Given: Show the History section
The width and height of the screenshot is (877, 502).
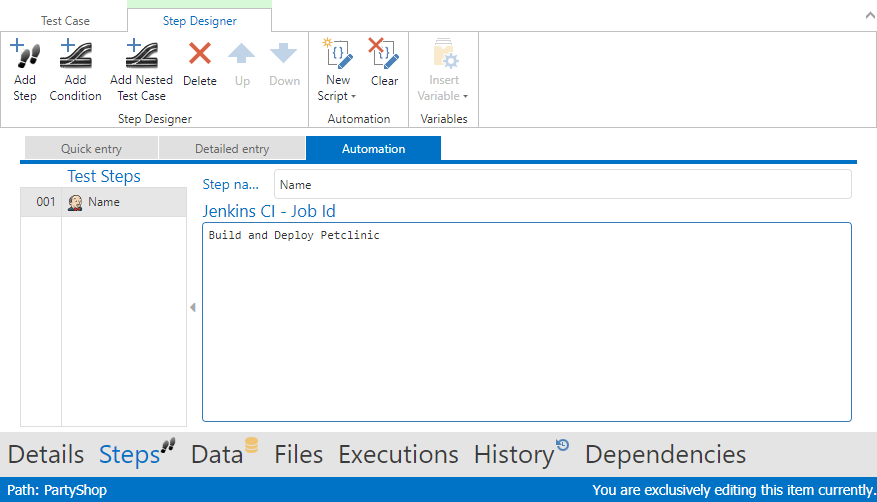Looking at the screenshot, I should click(514, 455).
